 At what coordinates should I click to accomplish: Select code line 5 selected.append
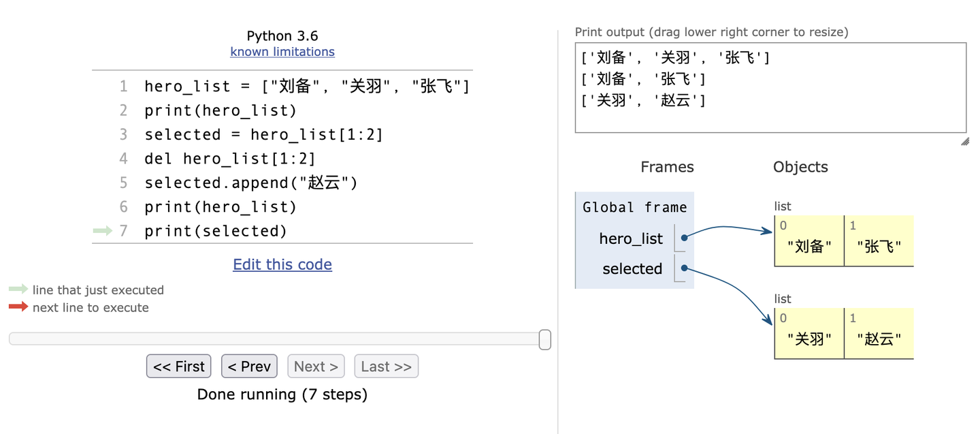250,183
